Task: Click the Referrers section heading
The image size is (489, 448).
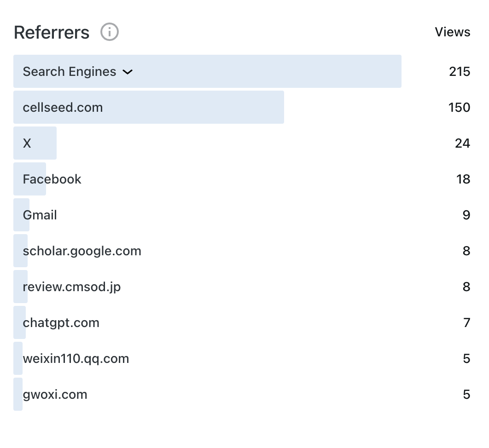Action: [x=52, y=32]
